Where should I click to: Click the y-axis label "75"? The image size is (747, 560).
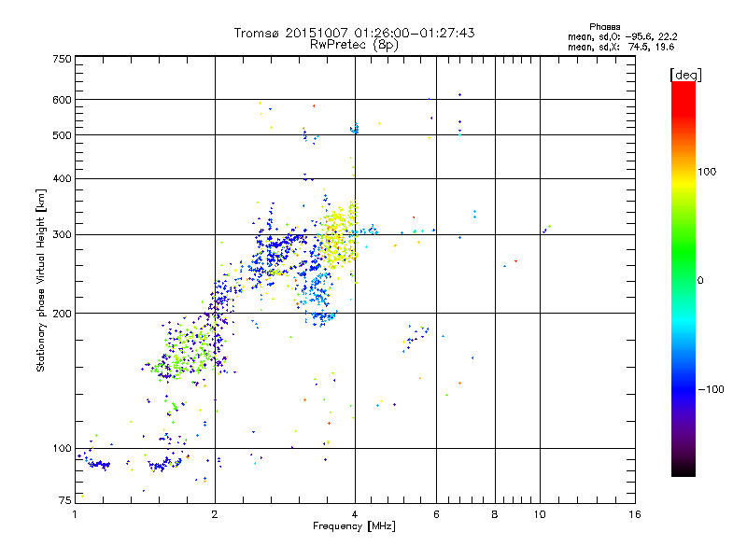pos(65,500)
